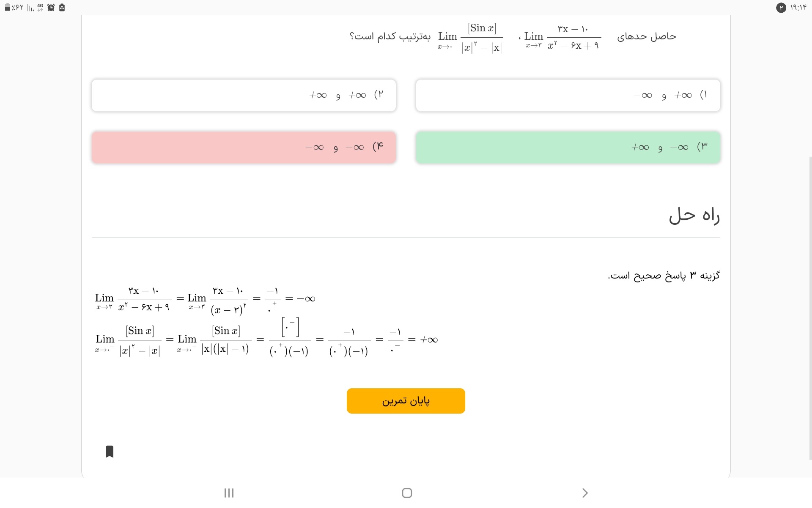Select answer option ۲ (+∞ and +∞)

(244, 95)
